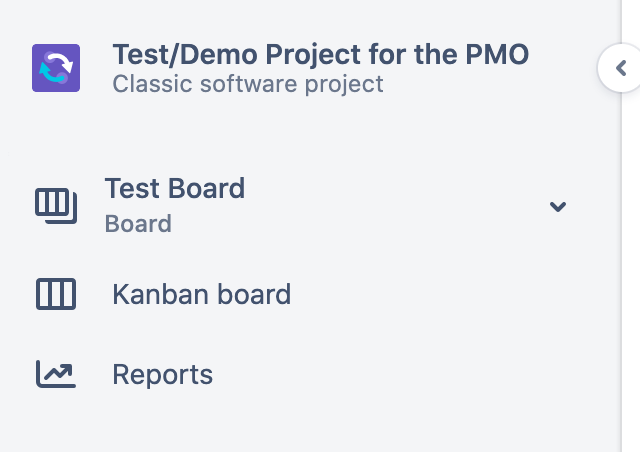The width and height of the screenshot is (640, 452).
Task: Click the "Board" sublabel under Test Board
Action: point(138,224)
